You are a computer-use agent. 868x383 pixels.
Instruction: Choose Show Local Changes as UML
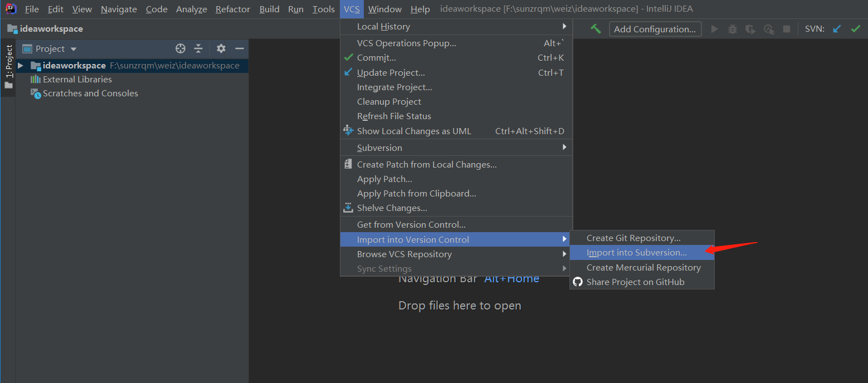(x=456, y=131)
